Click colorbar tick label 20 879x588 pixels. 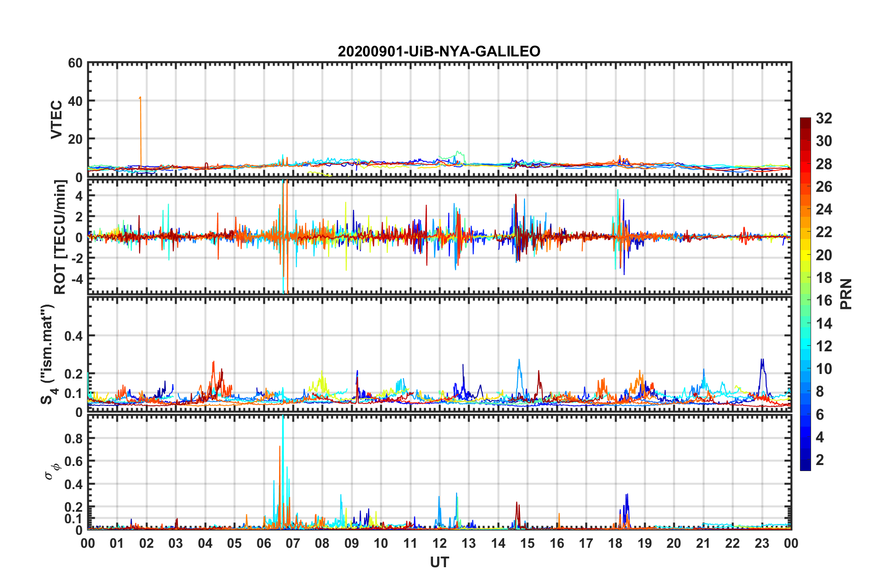click(x=824, y=255)
